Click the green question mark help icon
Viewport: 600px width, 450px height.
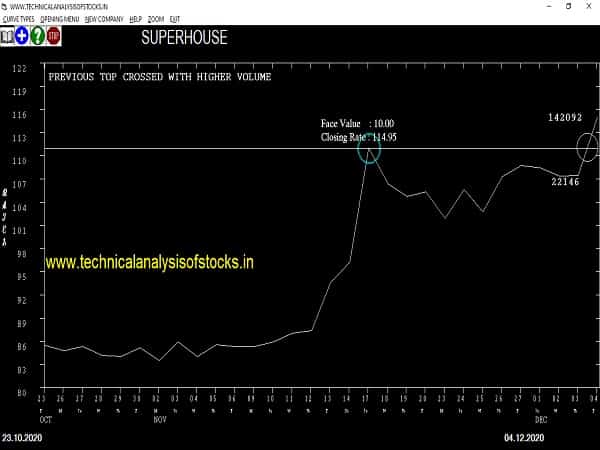[37, 37]
